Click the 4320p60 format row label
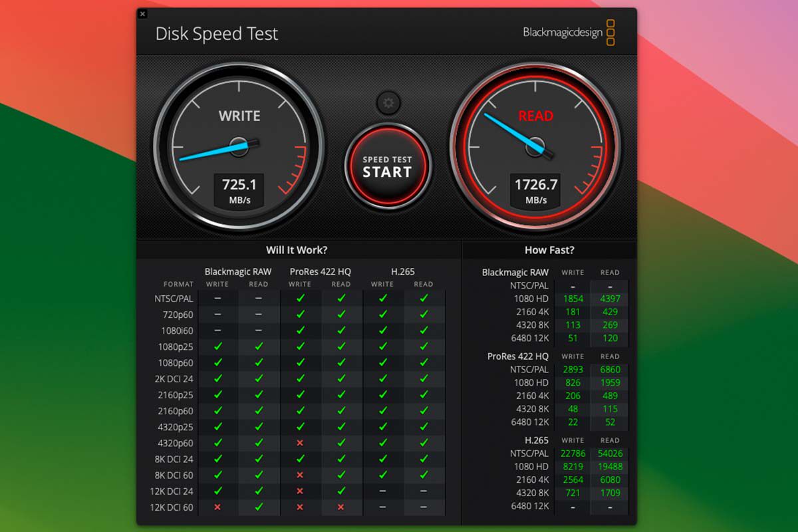Screen dimensions: 798x532 (177, 443)
